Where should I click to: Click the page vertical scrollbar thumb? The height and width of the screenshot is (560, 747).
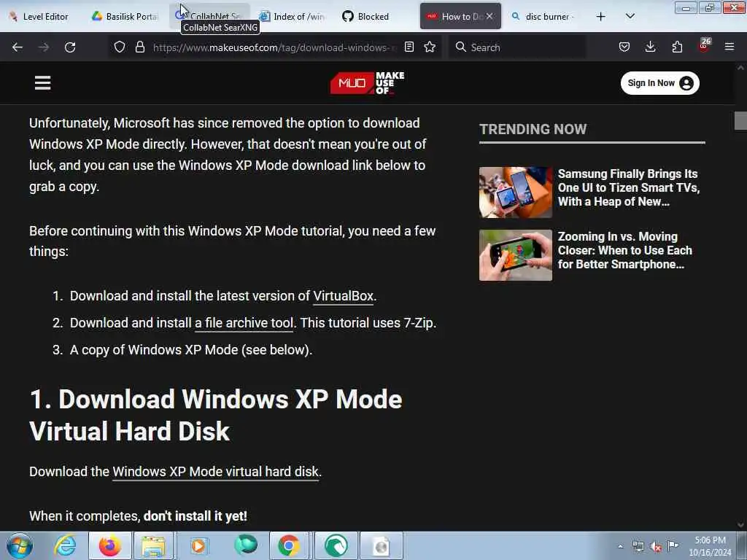tap(740, 120)
